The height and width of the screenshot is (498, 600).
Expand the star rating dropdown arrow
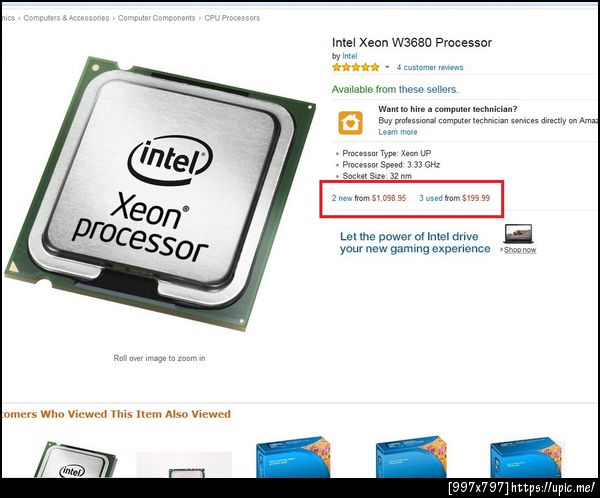[x=387, y=67]
